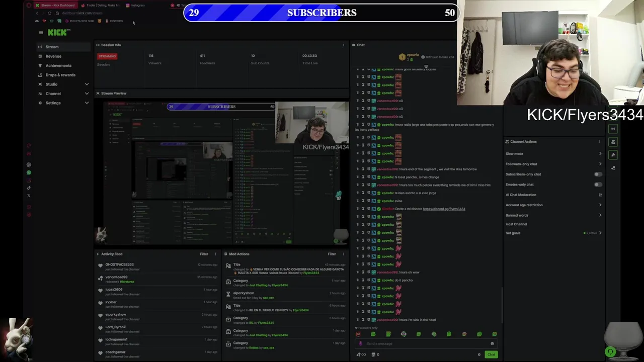Open the Stream sidebar item
This screenshot has height=362, width=644.
pos(63,47)
